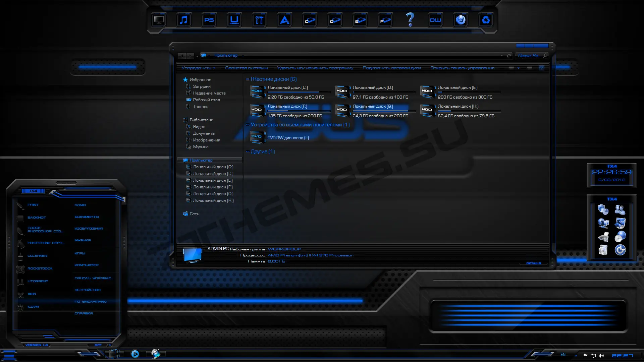The width and height of the screenshot is (644, 362).
Task: Click the Action Center flag tray icon
Action: 585,356
